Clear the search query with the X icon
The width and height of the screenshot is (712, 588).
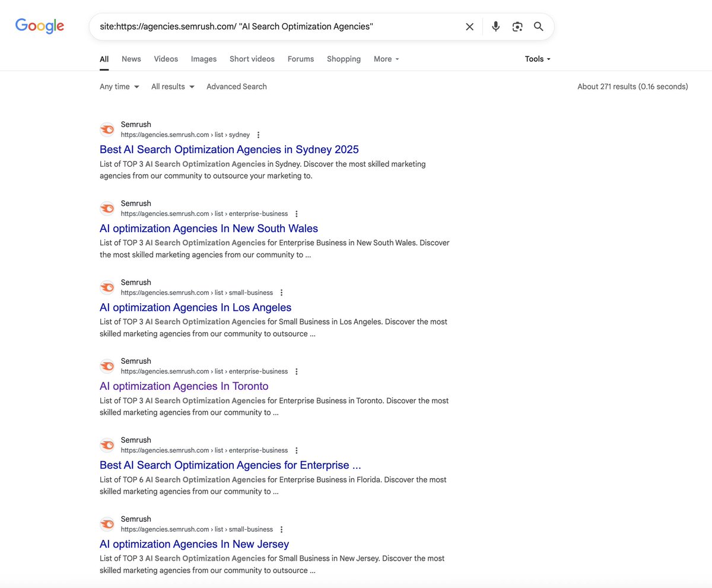point(469,26)
